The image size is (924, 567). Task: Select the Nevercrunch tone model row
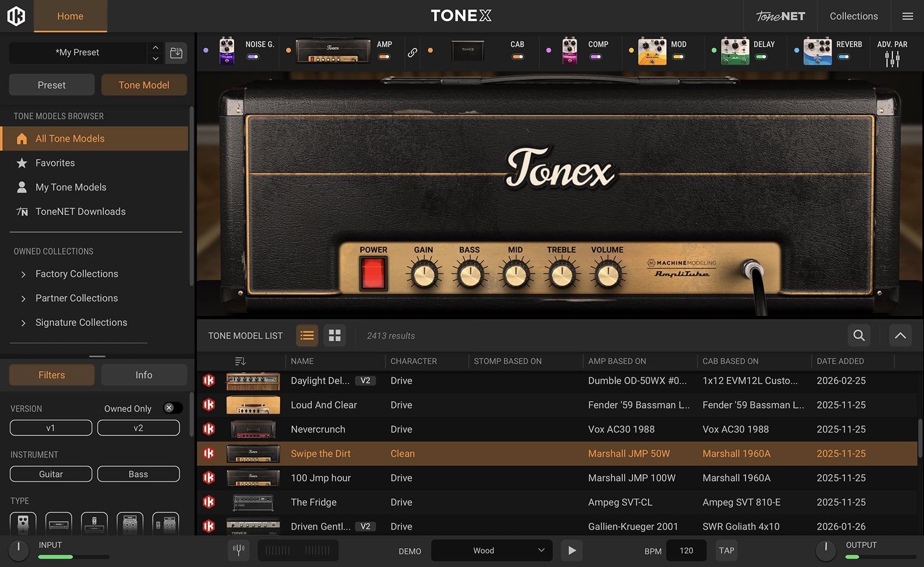(557, 429)
